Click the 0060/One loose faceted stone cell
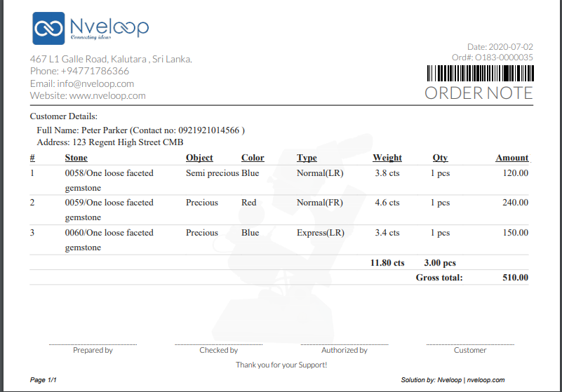Screen dimensions: 562x392 109,240
